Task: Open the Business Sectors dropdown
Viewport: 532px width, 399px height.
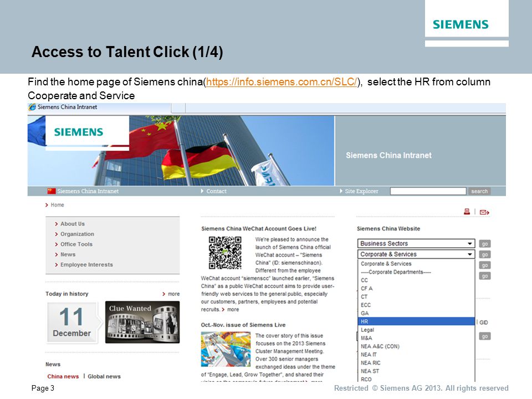Action: (x=416, y=243)
